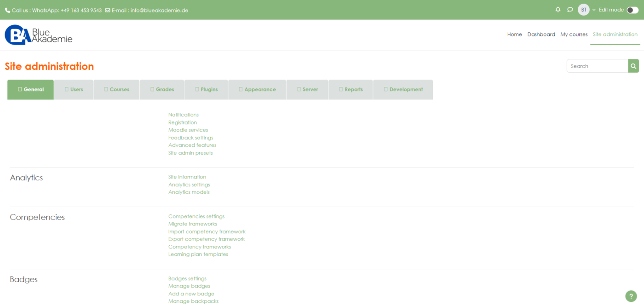Open the Registration link
644x306 pixels.
(183, 122)
